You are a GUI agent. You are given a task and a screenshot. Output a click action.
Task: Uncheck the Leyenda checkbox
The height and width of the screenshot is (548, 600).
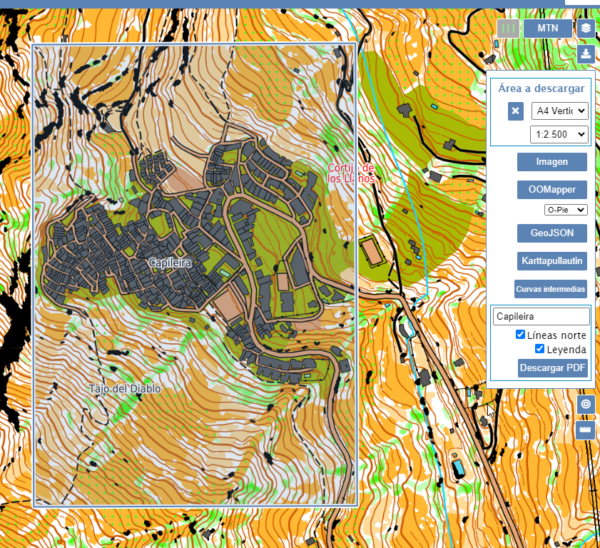click(x=540, y=349)
